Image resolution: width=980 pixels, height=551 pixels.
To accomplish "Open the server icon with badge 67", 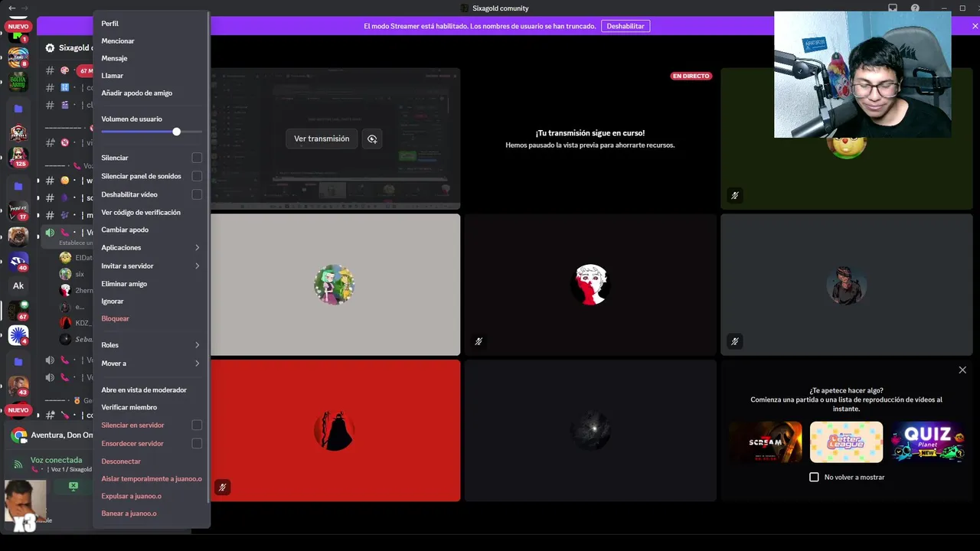I will pos(18,310).
